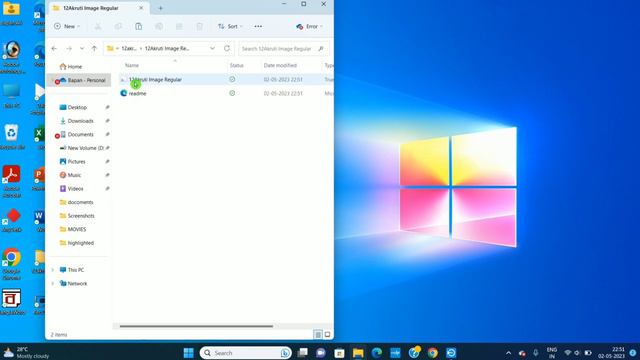Open the OneDrive Error status dropdown
640x360 pixels.
(309, 27)
